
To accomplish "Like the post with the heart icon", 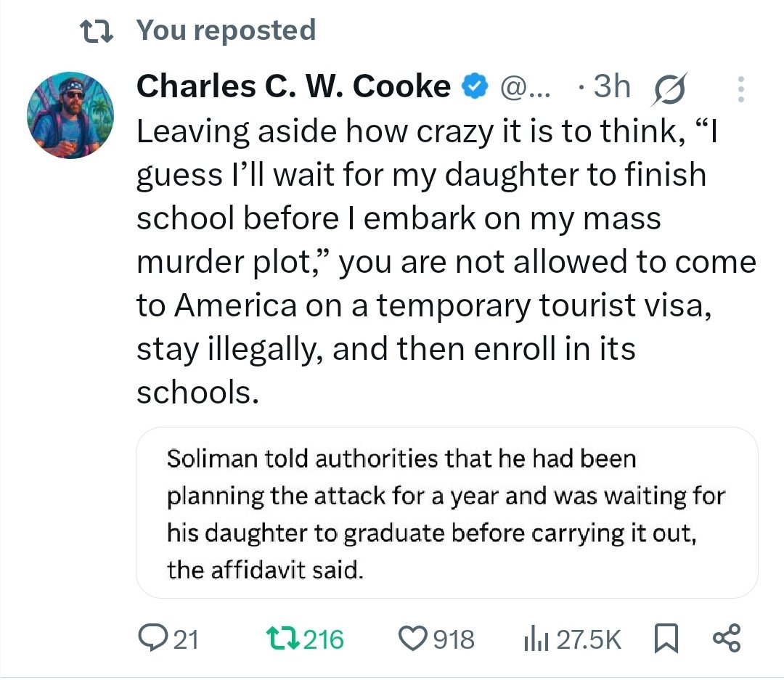I will [x=414, y=639].
